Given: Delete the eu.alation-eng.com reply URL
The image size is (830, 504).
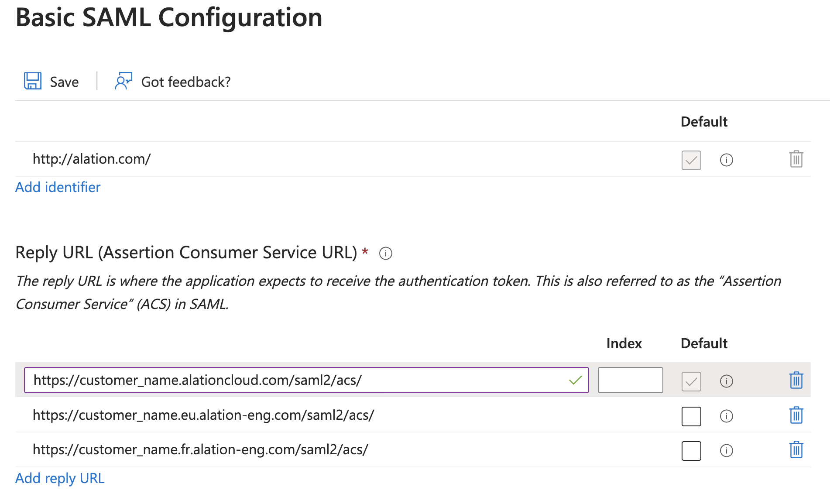Looking at the screenshot, I should pos(796,415).
